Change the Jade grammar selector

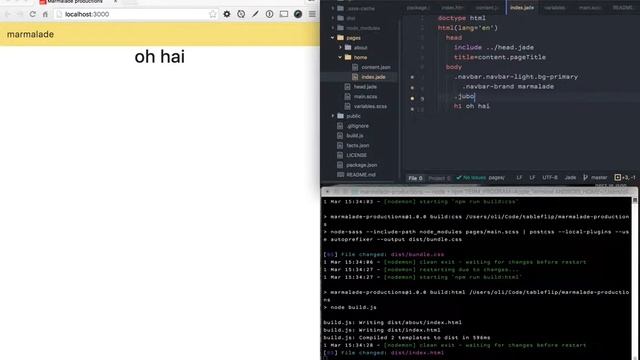tap(570, 178)
